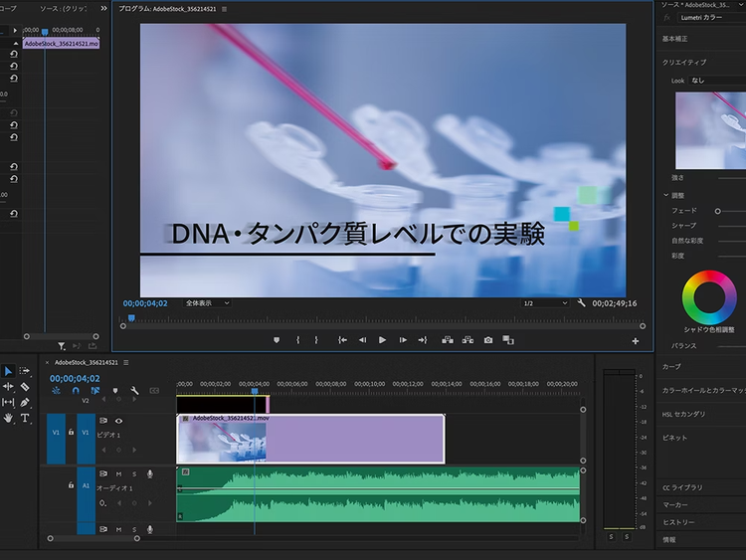746x560 pixels.
Task: Select the Slip tool
Action: [x=8, y=403]
